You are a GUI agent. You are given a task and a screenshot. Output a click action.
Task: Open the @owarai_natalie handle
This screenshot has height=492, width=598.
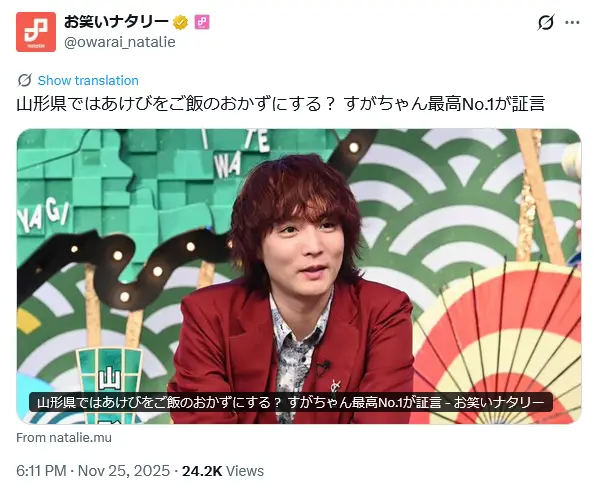(x=120, y=42)
